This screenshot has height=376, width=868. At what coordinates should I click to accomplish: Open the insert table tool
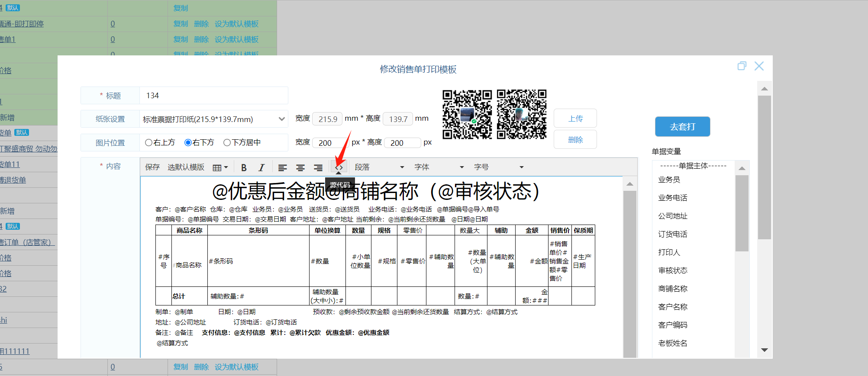(x=220, y=168)
